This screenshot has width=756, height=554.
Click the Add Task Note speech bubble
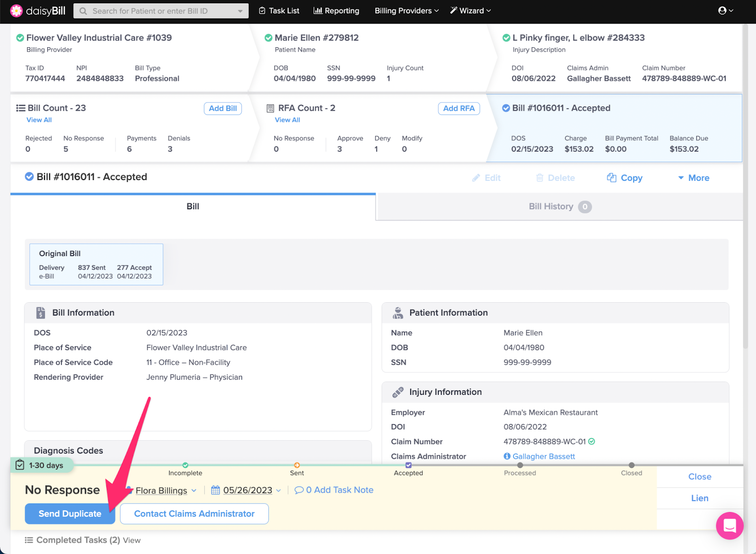pyautogui.click(x=299, y=490)
